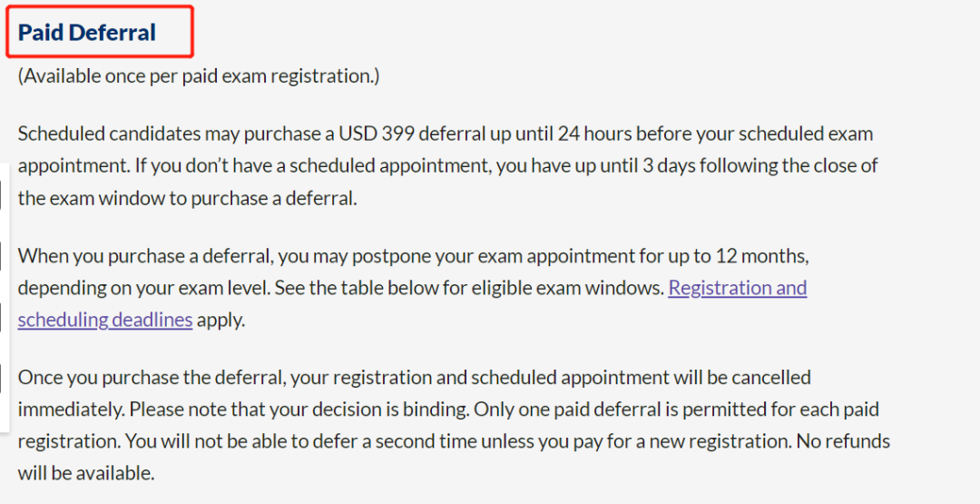The width and height of the screenshot is (980, 504).
Task: Click the white side panel at left edge
Action: coord(4,297)
